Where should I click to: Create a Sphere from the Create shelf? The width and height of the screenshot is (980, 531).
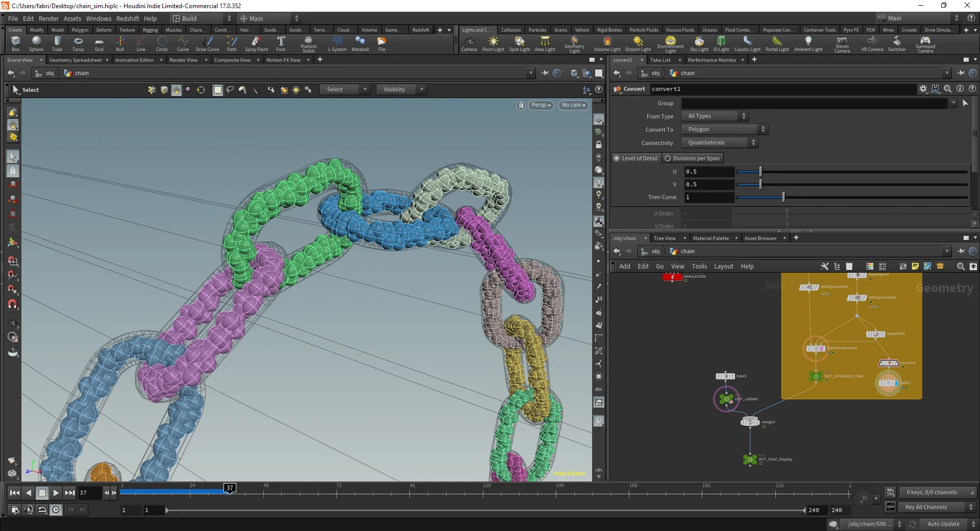click(36, 43)
